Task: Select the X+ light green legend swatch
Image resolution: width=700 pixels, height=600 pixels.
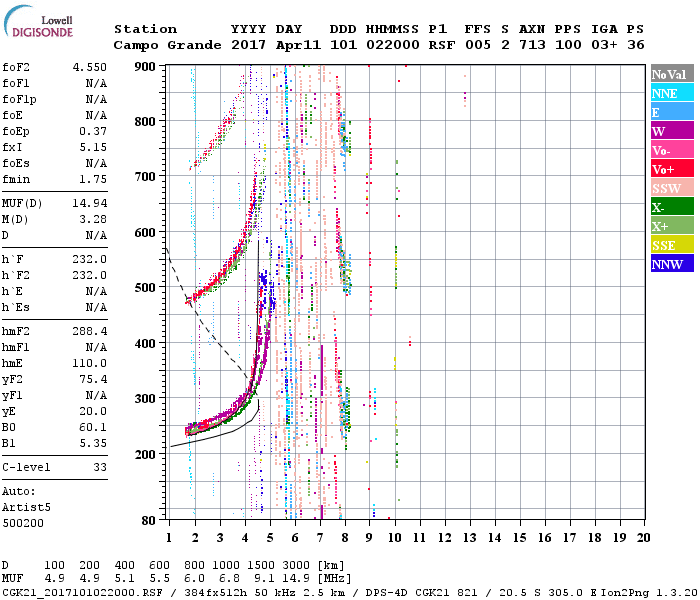Action: [x=672, y=225]
